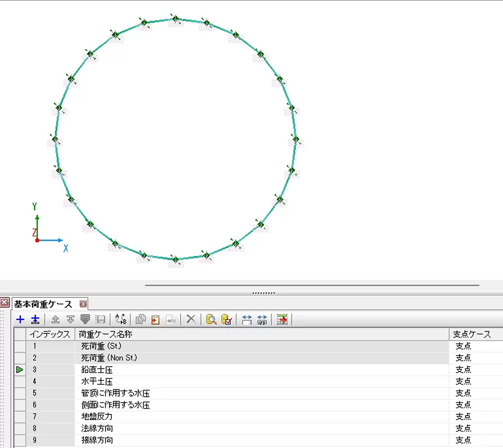This screenshot has width=503, height=448.
Task: Click the blue plus add-row icon
Action: (x=20, y=319)
